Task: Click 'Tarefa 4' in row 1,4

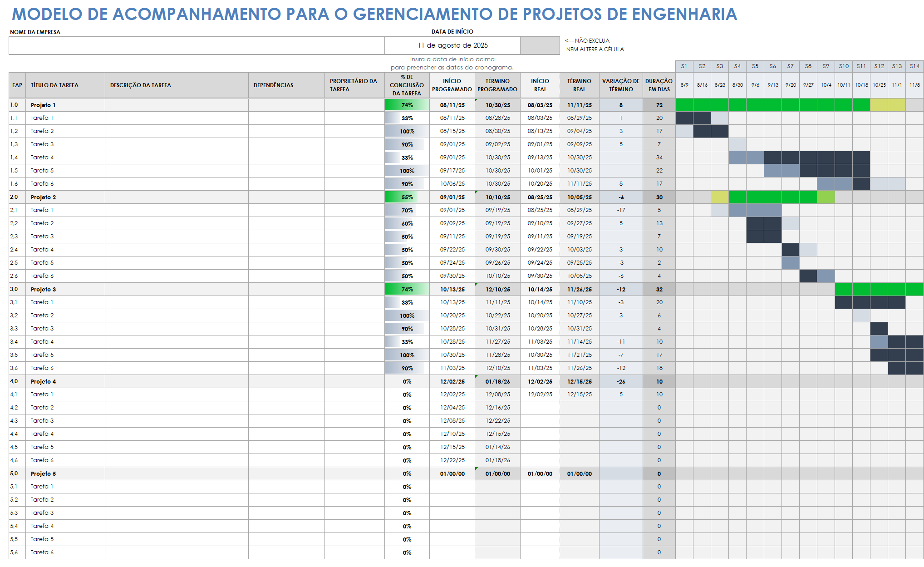Action: coord(65,158)
